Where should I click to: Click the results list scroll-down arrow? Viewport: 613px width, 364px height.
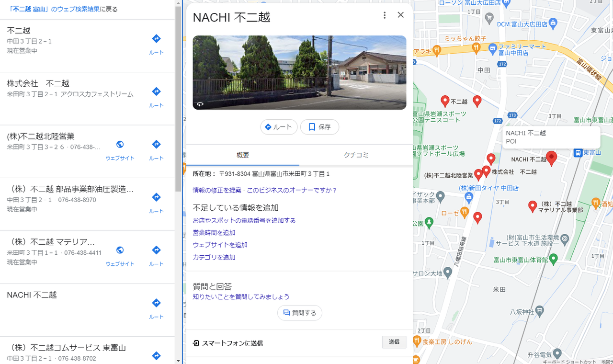178,361
